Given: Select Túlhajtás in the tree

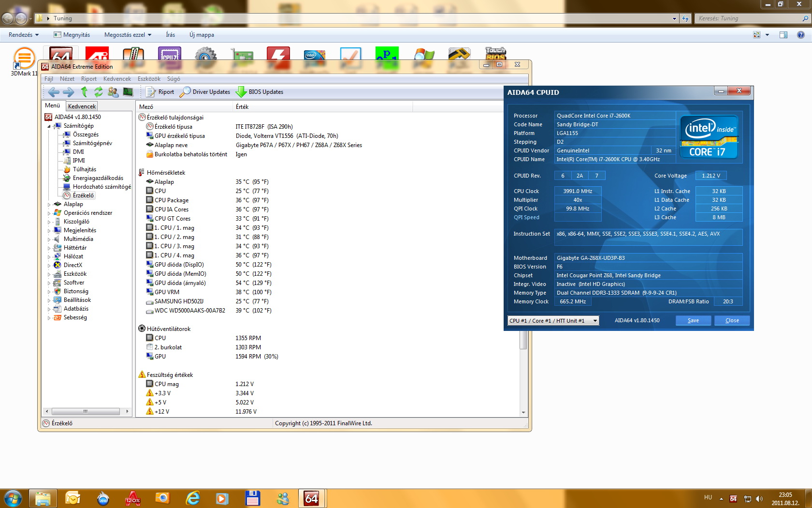Looking at the screenshot, I should point(85,169).
